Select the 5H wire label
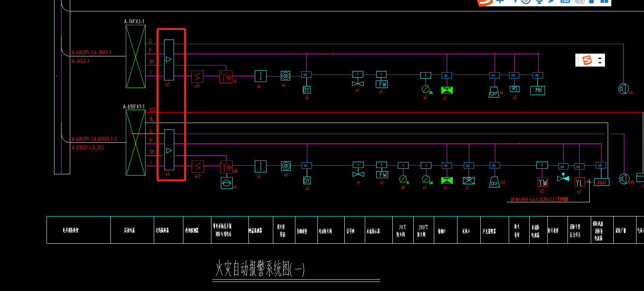This screenshot has width=644, height=291. click(x=151, y=152)
